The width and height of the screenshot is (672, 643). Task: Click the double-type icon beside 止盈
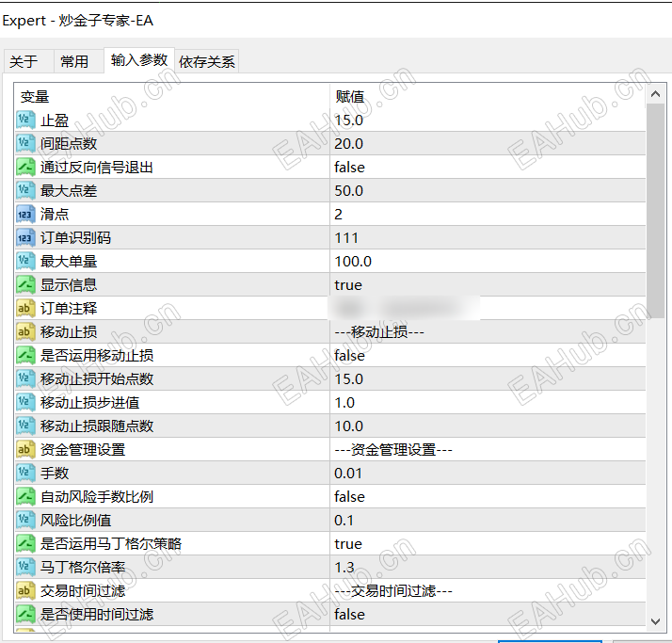click(25, 120)
